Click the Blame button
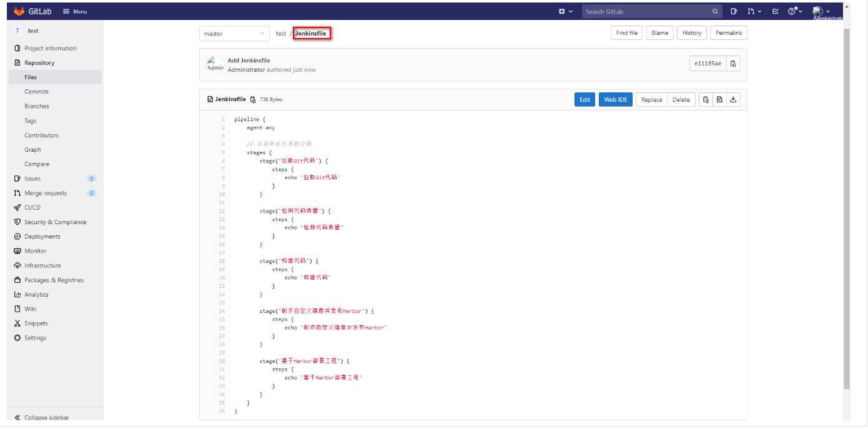Screen dimensions: 868x429 (x=659, y=33)
